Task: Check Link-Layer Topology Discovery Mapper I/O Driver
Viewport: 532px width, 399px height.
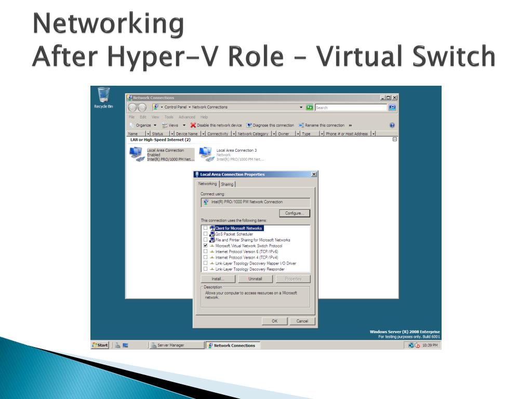Action: point(205,263)
